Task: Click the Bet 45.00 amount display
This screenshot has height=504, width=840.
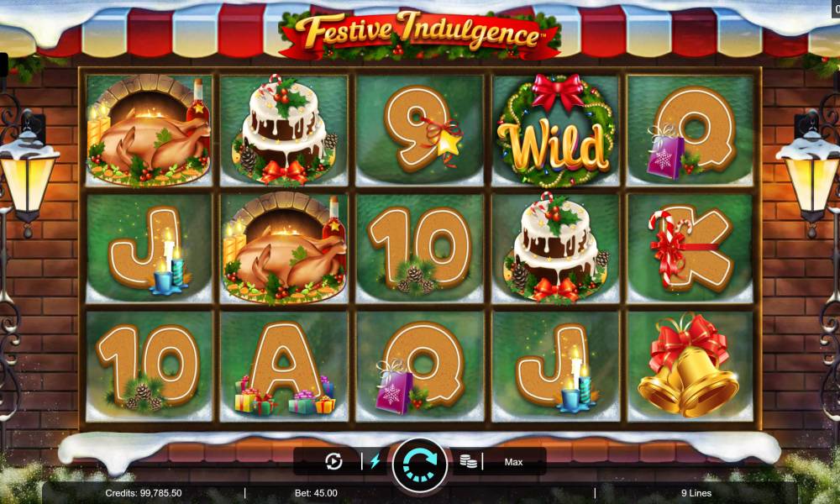Action: (316, 493)
